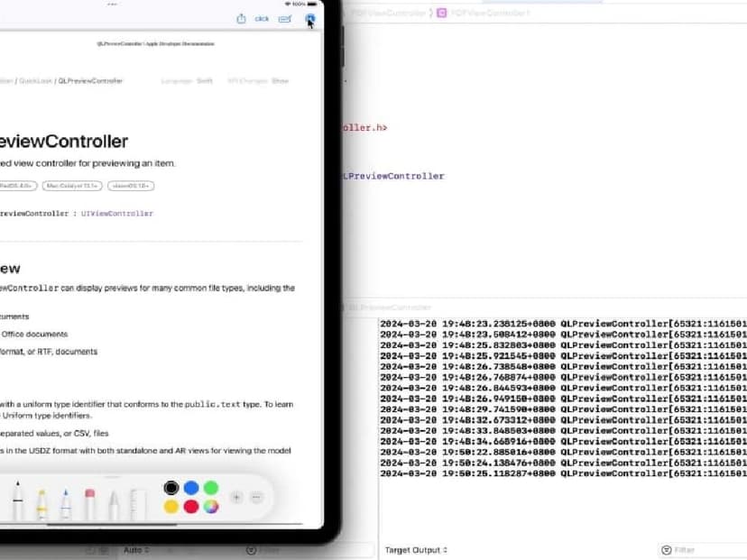Choose the blue color swatch
Image resolution: width=747 pixels, height=560 pixels.
(191, 488)
